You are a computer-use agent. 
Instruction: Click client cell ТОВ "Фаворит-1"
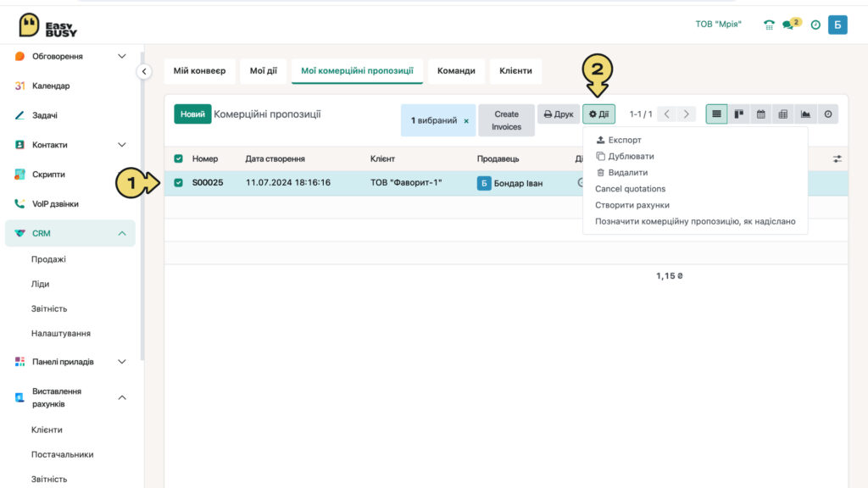click(406, 183)
